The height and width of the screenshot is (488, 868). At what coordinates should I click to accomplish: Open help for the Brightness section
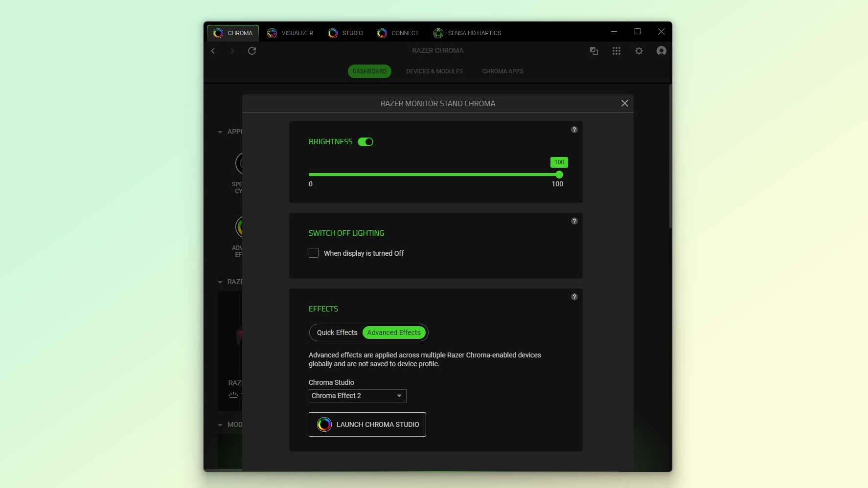click(x=574, y=130)
